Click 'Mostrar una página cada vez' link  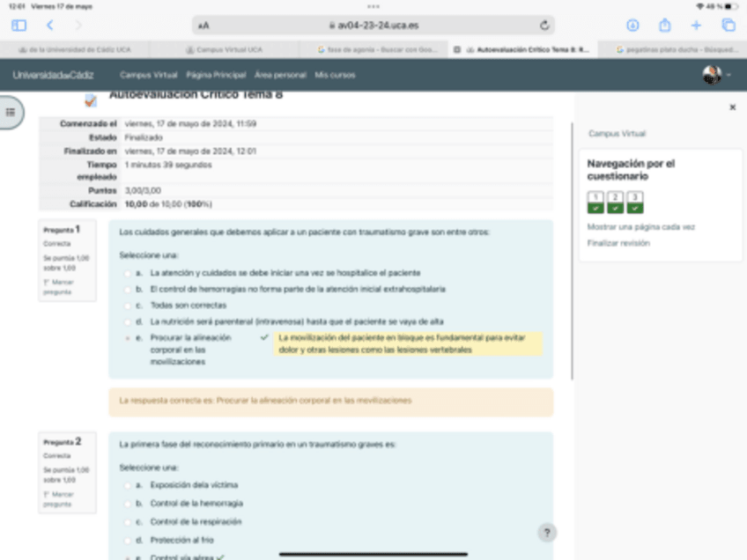tap(640, 227)
